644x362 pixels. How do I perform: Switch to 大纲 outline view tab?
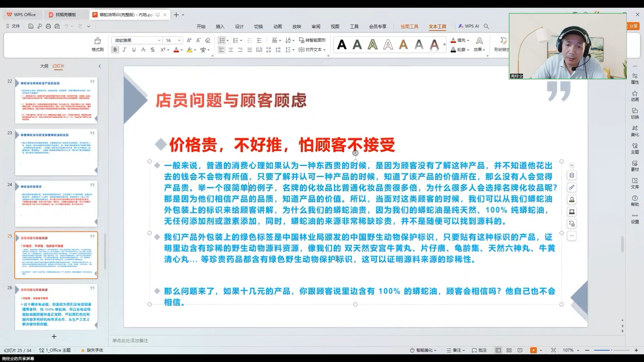44,66
